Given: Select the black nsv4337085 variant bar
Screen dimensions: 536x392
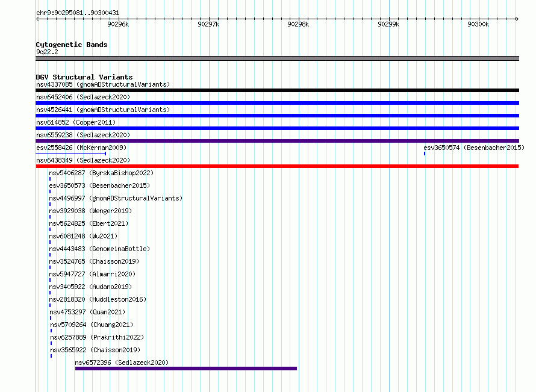Looking at the screenshot, I should pos(277,90).
